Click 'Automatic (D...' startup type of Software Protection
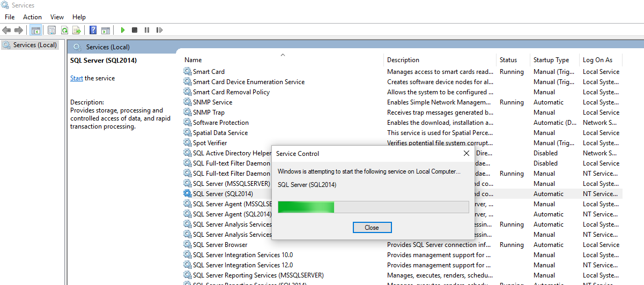This screenshot has height=285, width=644. pos(556,123)
